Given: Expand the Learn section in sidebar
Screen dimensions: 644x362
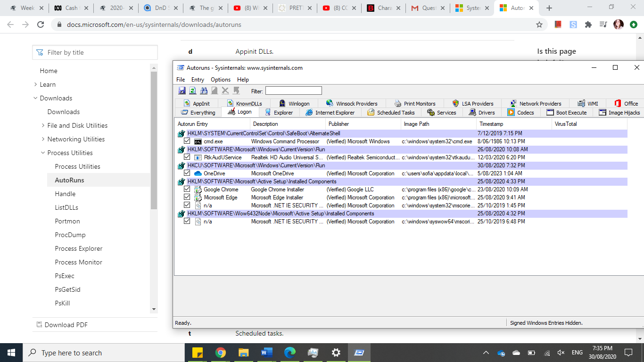Looking at the screenshot, I should pos(36,84).
